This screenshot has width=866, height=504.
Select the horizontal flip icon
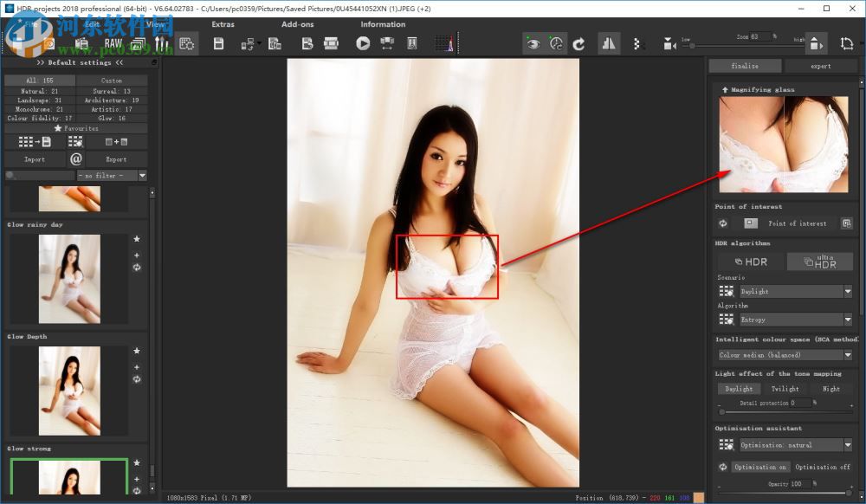point(608,43)
